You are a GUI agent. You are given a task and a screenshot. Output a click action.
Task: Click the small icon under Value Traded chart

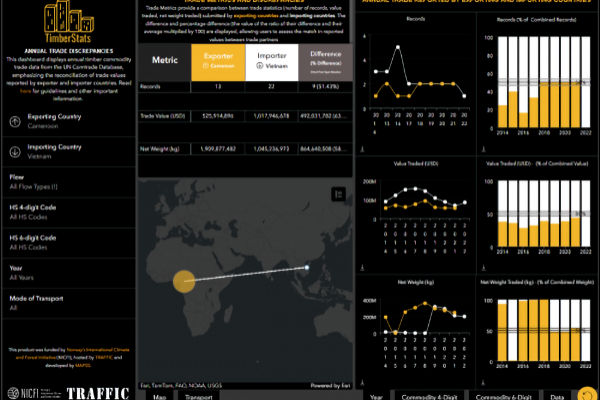click(x=362, y=268)
